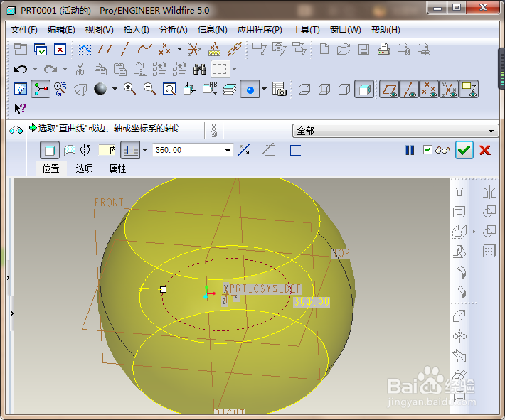Click the 360.00 dimension label in model
505x420 pixels.
pos(312,302)
